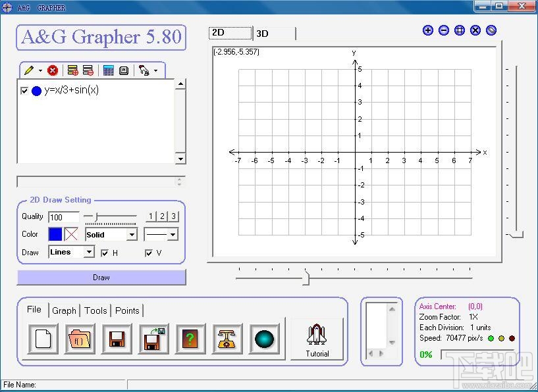538x392 pixels.
Task: Set quality preset 3
Action: coord(173,216)
